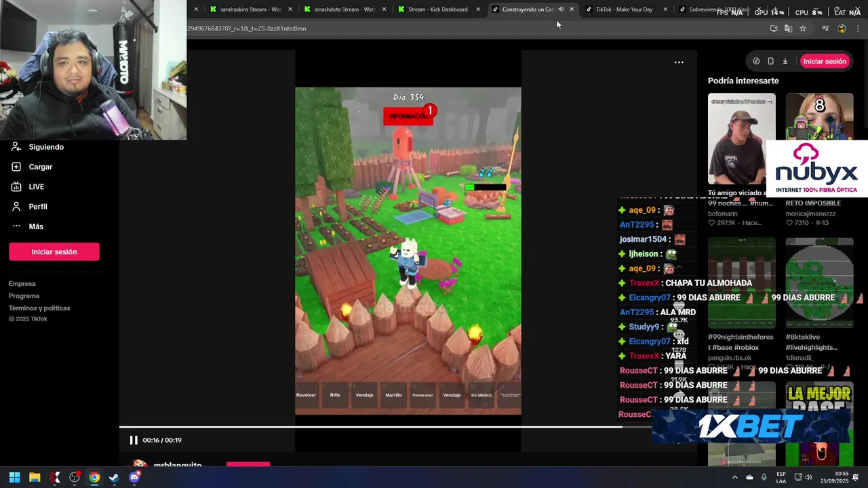Viewport: 868px width, 488px height.
Task: Click the monicajimenezzz author name
Action: pyautogui.click(x=810, y=213)
